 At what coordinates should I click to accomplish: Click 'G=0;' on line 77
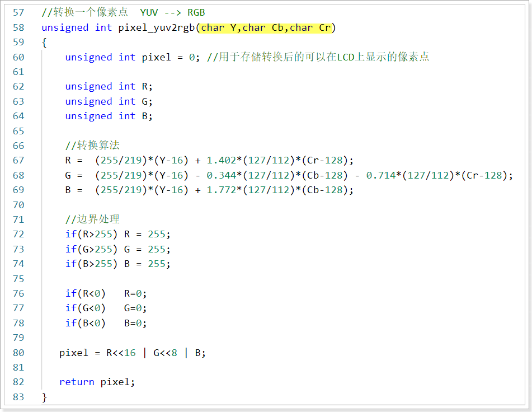tap(135, 308)
